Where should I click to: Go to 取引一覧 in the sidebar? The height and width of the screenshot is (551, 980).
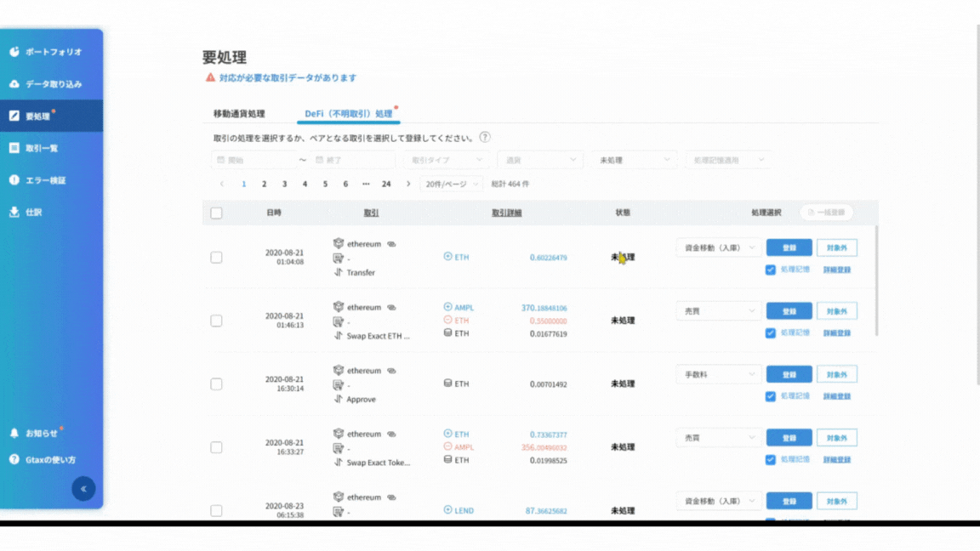(51, 148)
